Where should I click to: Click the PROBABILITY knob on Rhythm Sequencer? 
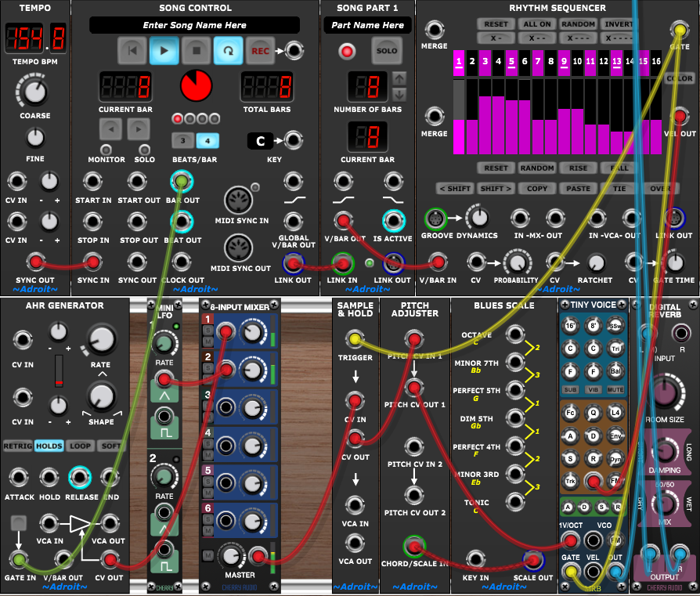point(517,262)
